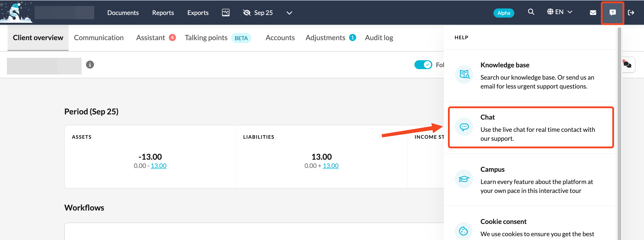Click the BETA badge on Talking points

(x=241, y=38)
